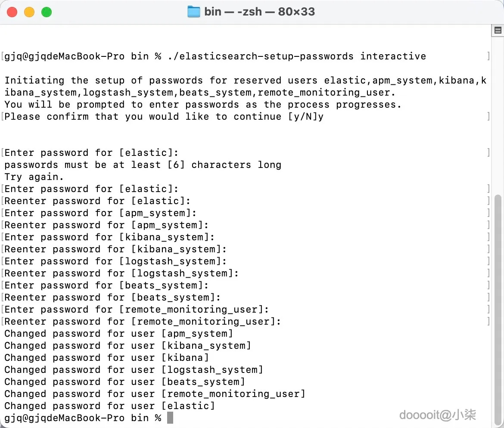The image size is (504, 428).
Task: Click the block cursor at the final prompt
Action: [170, 418]
